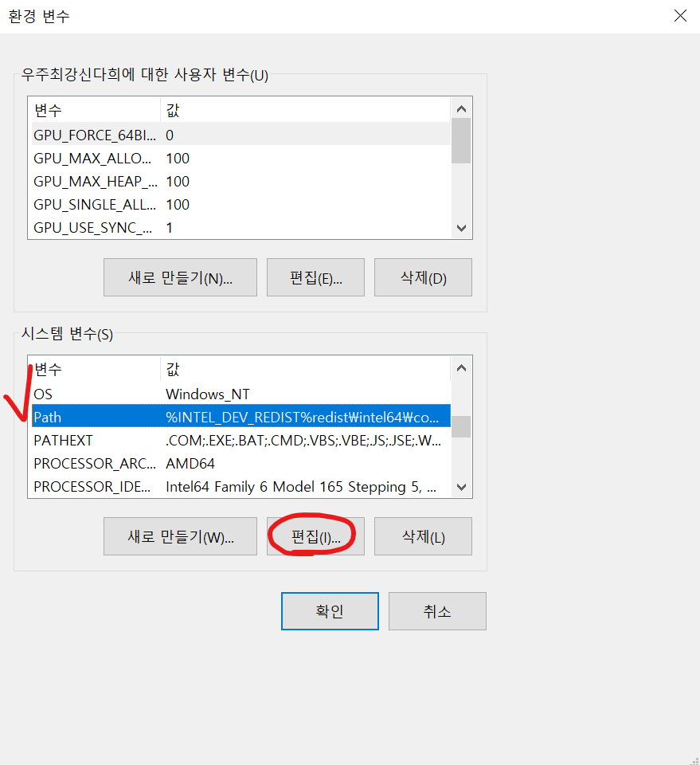Click scroll-down arrow of user variables list

tap(461, 228)
